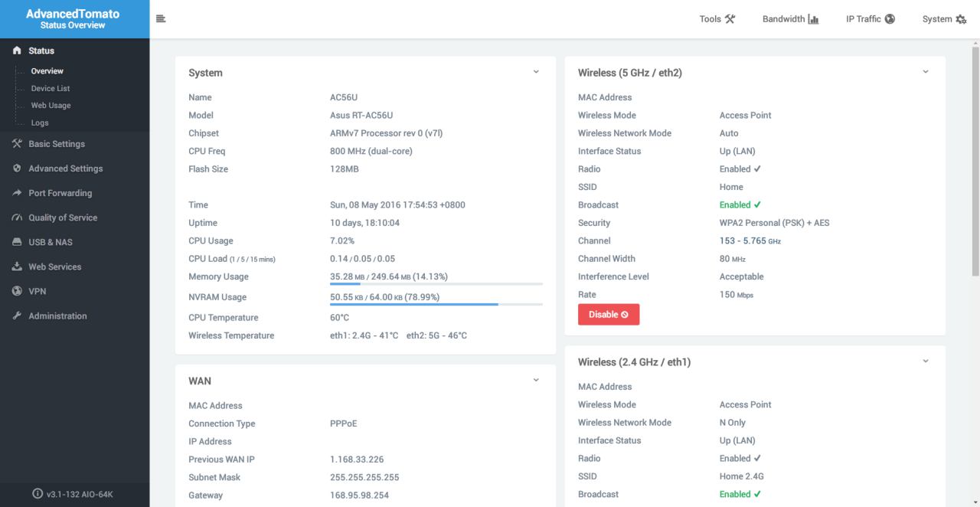Collapse the Wireless 2.4 GHz panel
This screenshot has width=980, height=507.
pyautogui.click(x=925, y=361)
